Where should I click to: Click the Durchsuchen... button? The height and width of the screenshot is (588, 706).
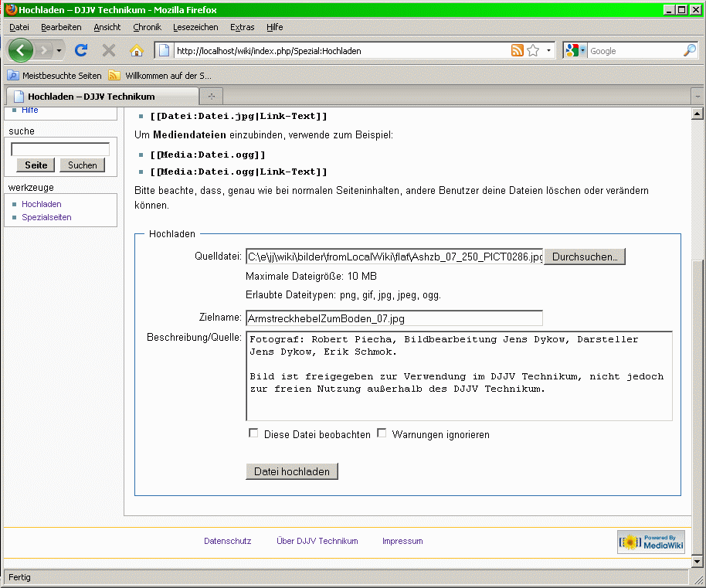pos(585,257)
